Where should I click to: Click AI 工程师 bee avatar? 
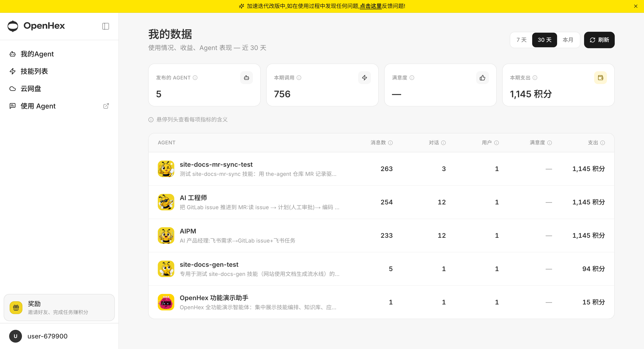point(166,202)
